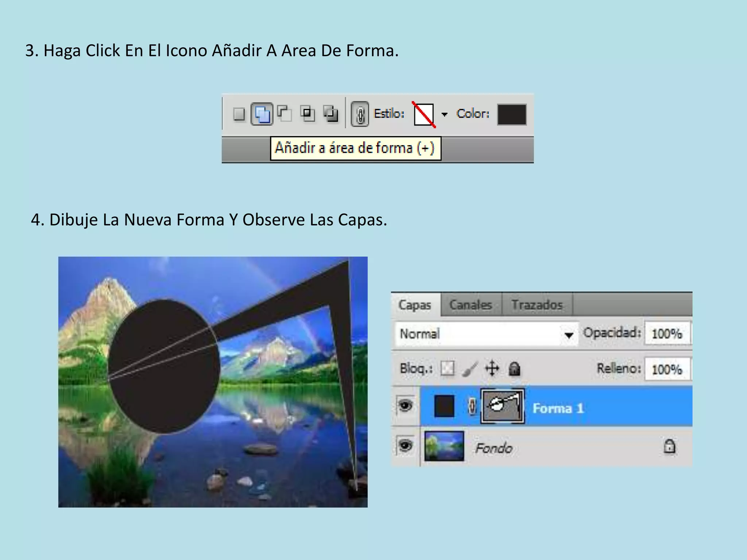Choose Exclude overlapping shape areas icon
The height and width of the screenshot is (560, 747).
click(x=331, y=114)
